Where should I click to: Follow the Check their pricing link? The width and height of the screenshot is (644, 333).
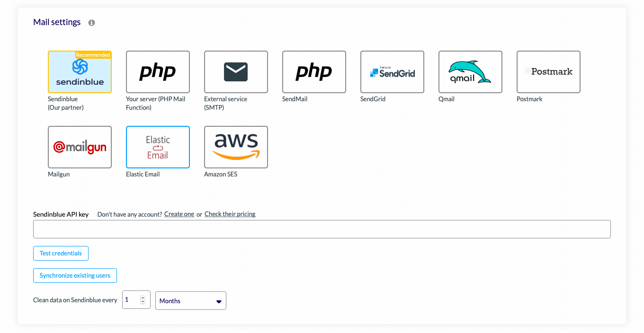coord(230,214)
